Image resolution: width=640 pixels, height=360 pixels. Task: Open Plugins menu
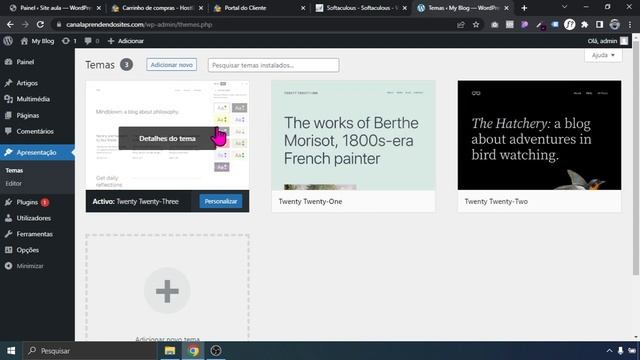27,202
